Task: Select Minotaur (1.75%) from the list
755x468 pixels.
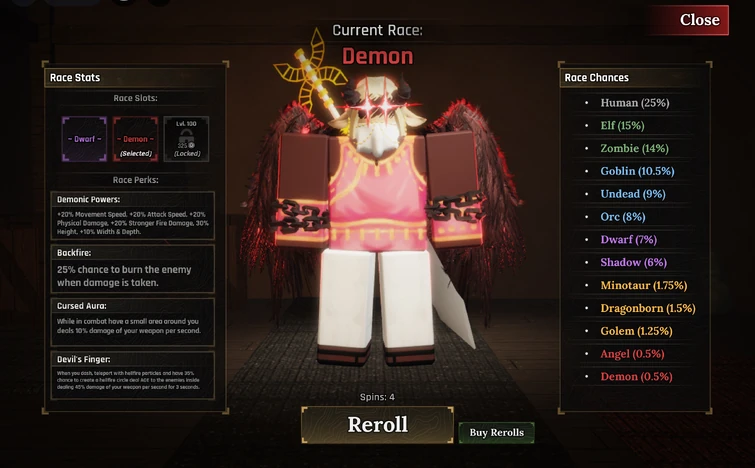Action: coord(643,286)
